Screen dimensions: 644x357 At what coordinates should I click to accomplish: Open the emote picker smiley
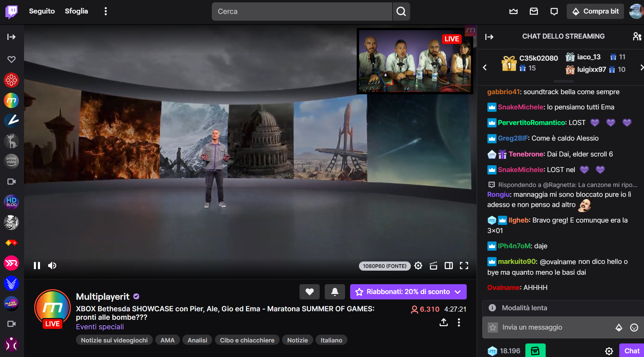coord(634,328)
